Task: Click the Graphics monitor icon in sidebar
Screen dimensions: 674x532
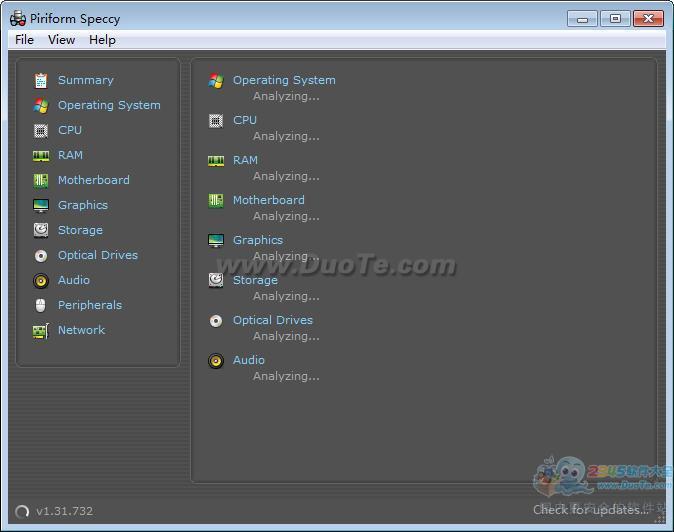Action: click(x=41, y=206)
